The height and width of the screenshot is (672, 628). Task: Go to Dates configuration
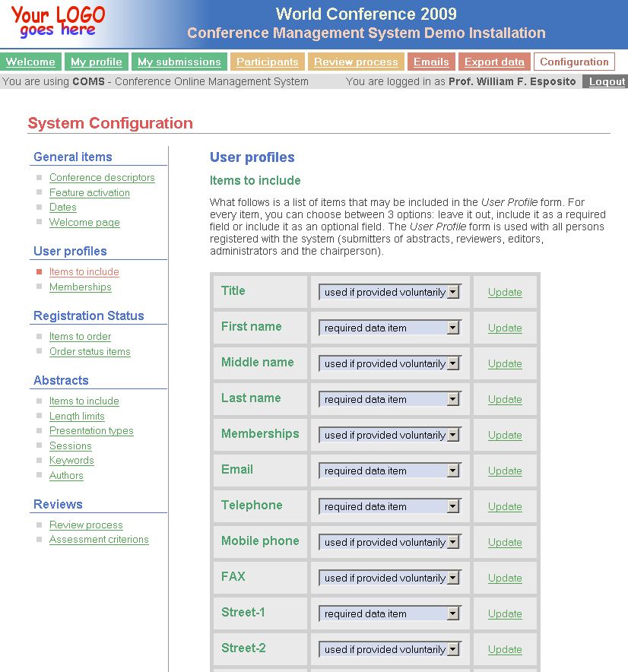click(x=63, y=208)
